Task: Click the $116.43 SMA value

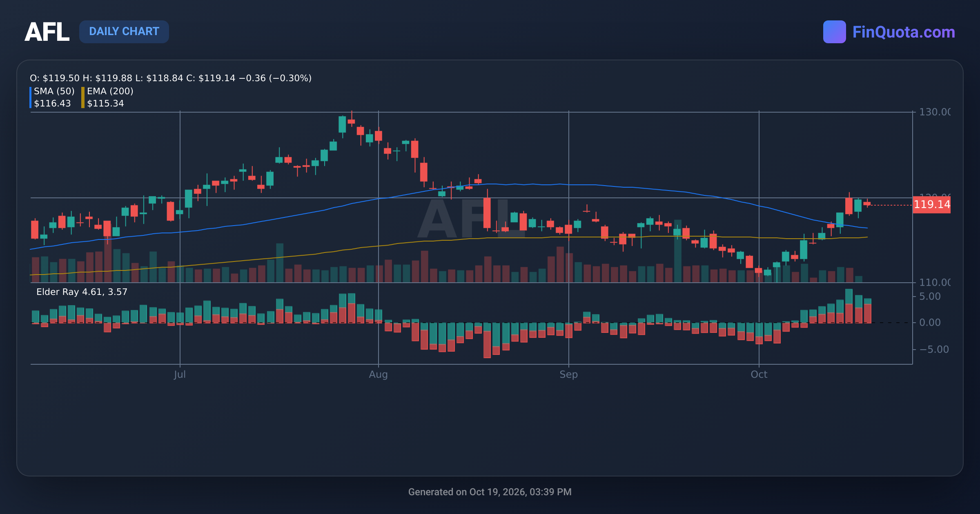Action: [52, 103]
